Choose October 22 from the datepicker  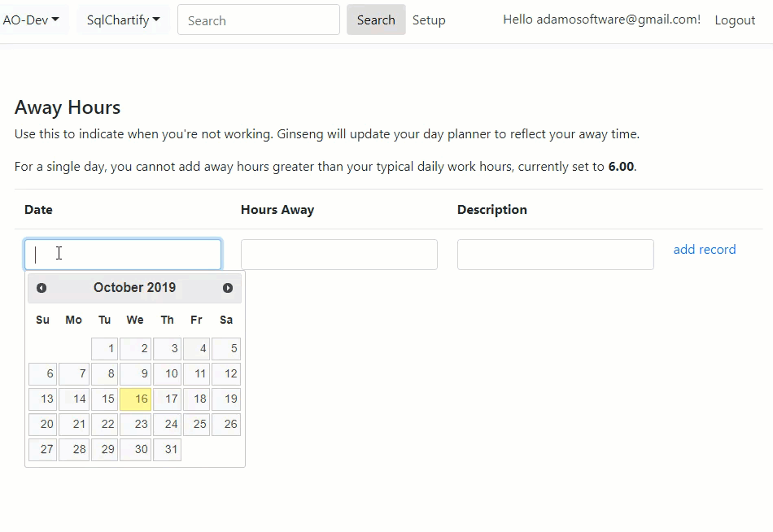click(x=105, y=425)
